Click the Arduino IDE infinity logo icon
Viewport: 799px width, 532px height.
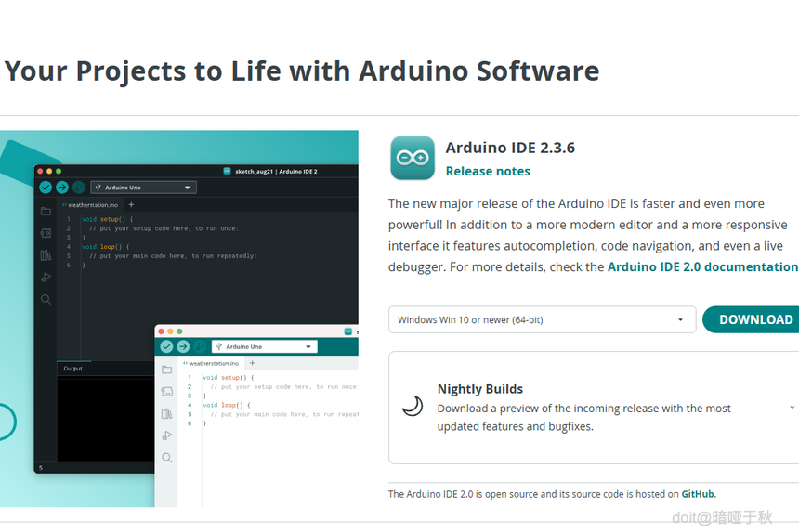coord(413,158)
